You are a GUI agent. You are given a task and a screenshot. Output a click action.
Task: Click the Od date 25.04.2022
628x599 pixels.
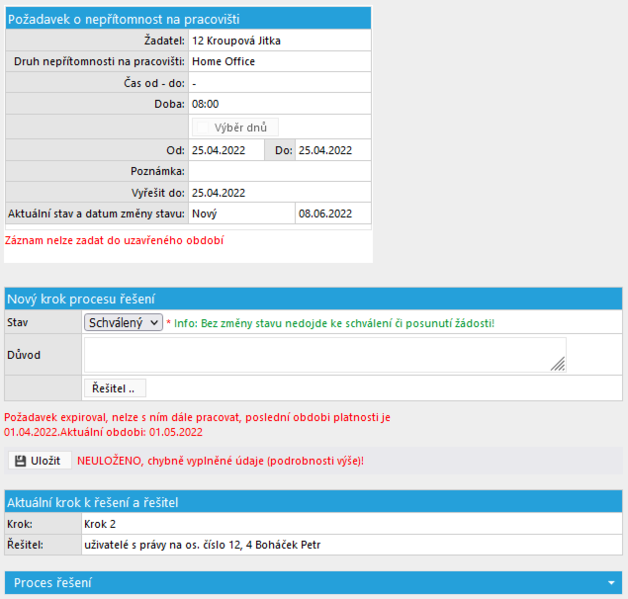[x=218, y=150]
